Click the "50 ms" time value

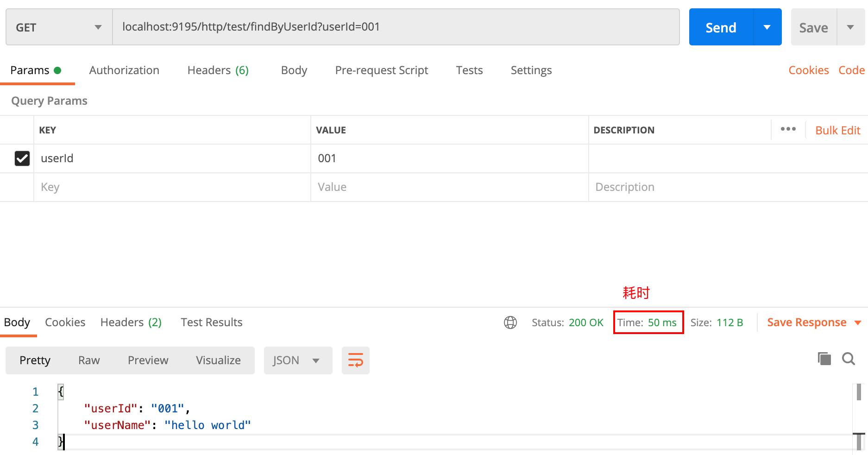(662, 322)
